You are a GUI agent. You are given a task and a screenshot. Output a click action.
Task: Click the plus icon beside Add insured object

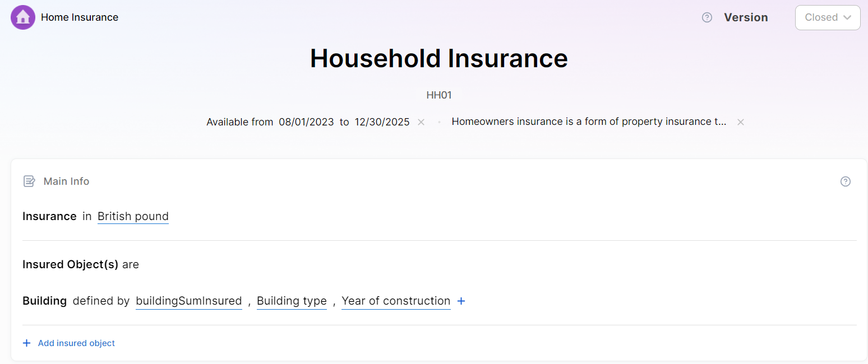(26, 343)
